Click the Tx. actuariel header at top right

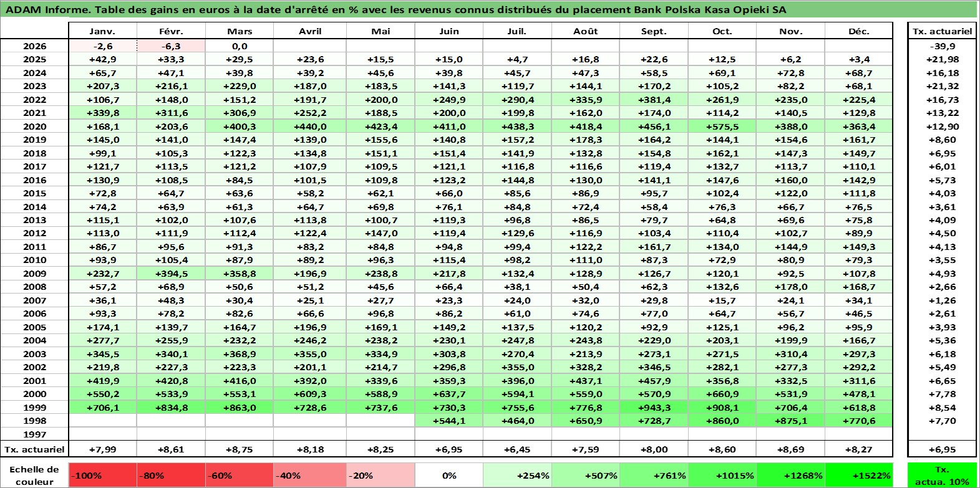pyautogui.click(x=942, y=31)
